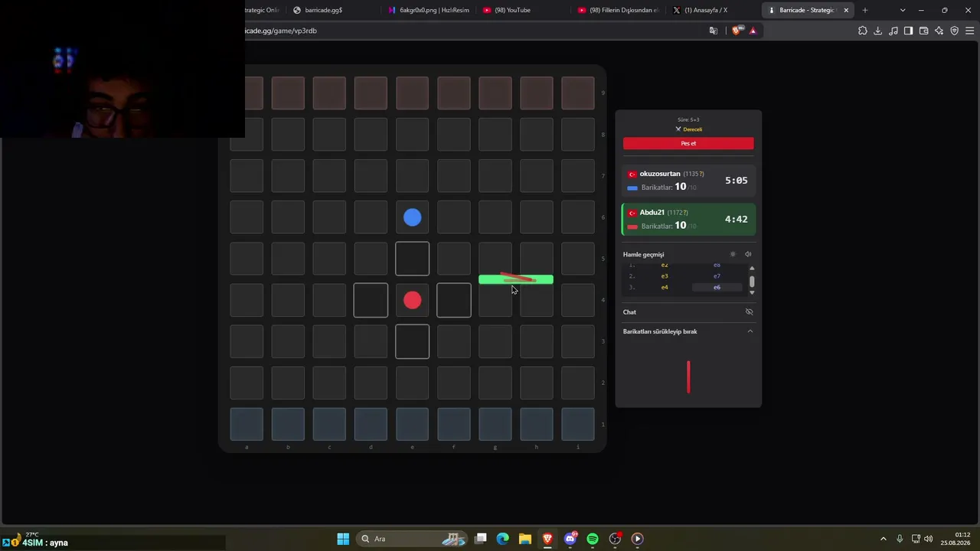Open the Brave Shields icon in address bar
Screen dimensions: 980x551
coord(737,31)
